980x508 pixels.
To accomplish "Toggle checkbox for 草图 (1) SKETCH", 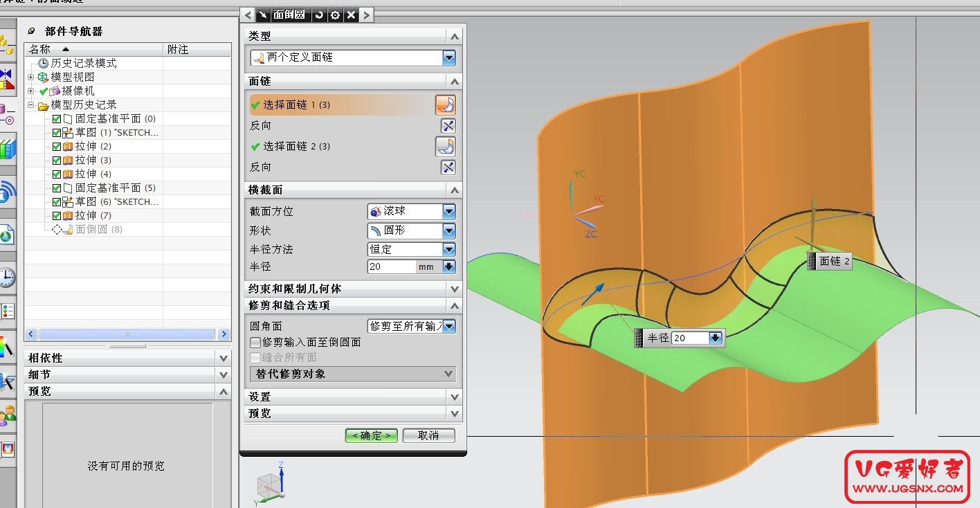I will (x=57, y=133).
